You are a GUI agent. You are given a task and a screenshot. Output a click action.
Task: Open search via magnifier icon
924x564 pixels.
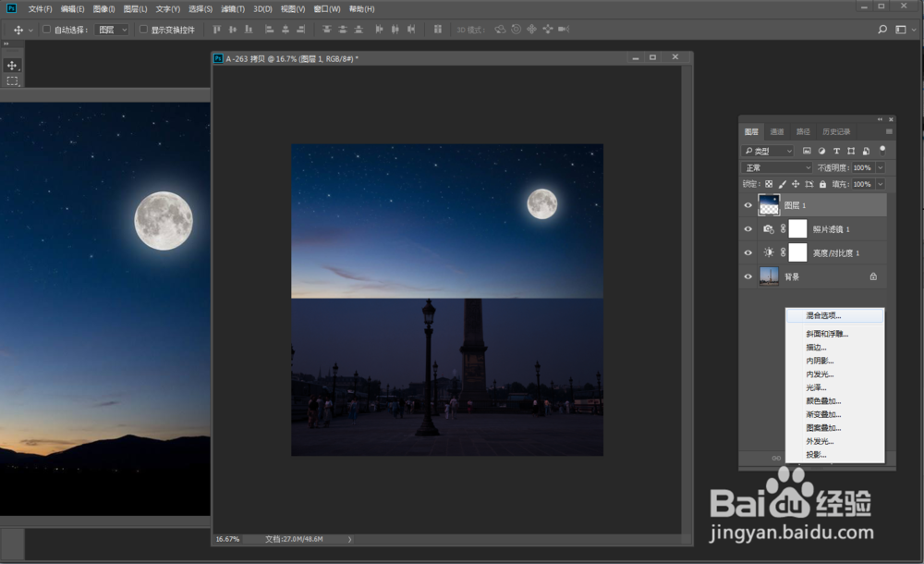pos(881,30)
